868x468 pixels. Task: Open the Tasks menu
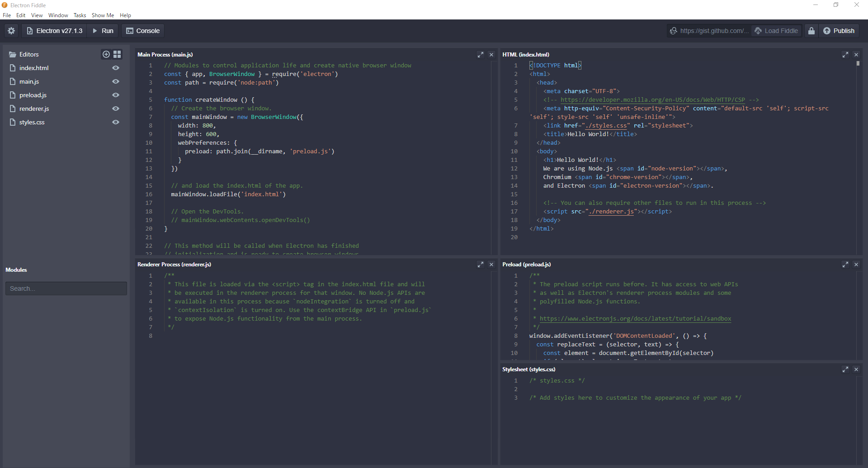(80, 15)
